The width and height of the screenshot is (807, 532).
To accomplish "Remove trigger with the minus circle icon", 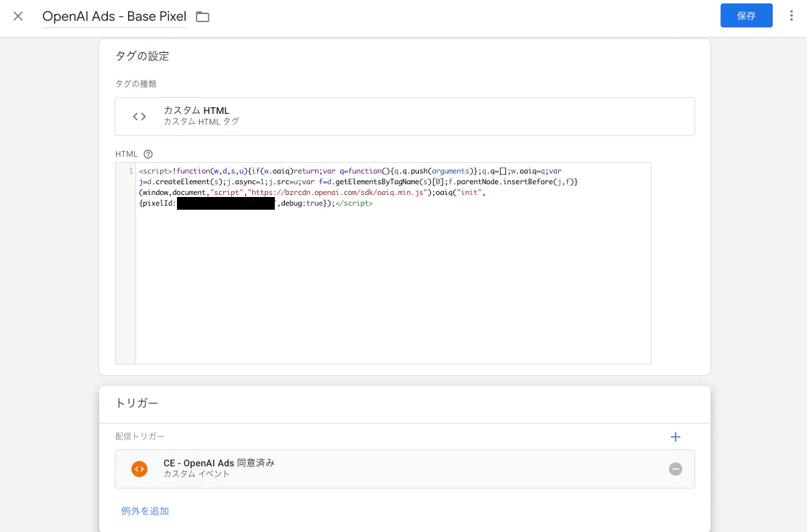I will coord(676,469).
